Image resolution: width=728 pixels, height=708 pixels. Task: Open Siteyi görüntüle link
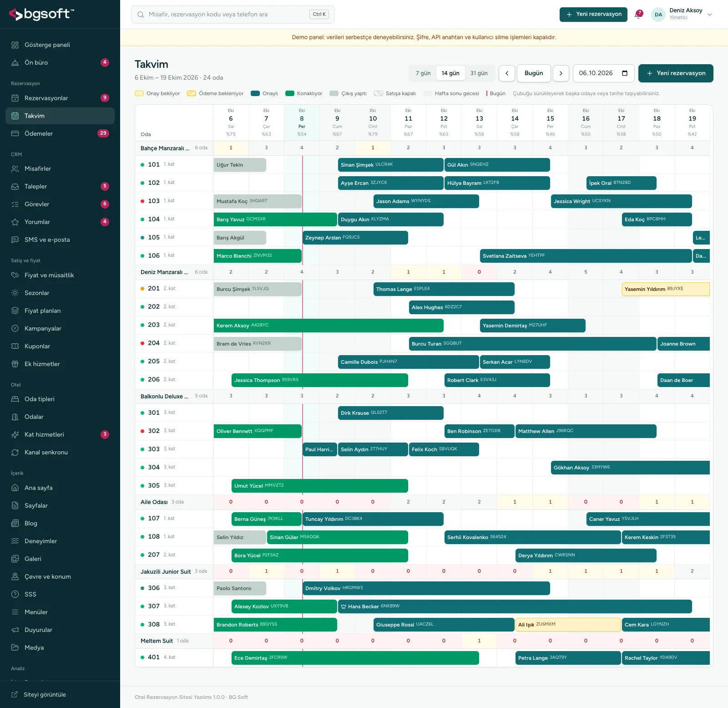tap(45, 694)
